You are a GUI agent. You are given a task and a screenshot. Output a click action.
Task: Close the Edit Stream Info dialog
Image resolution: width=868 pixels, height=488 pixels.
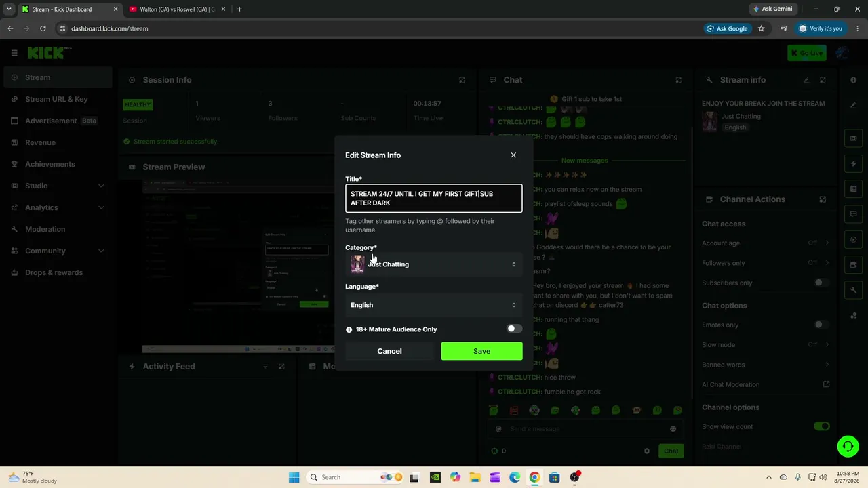click(x=513, y=155)
